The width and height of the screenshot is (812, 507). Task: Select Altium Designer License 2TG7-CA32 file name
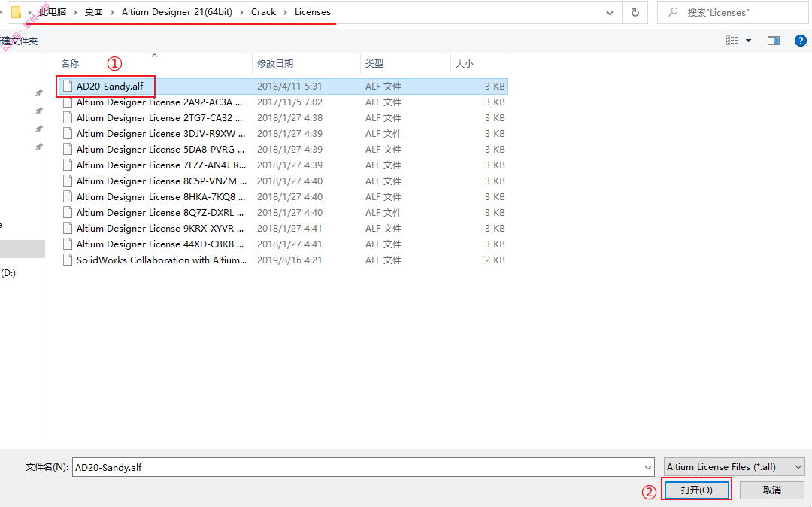159,118
